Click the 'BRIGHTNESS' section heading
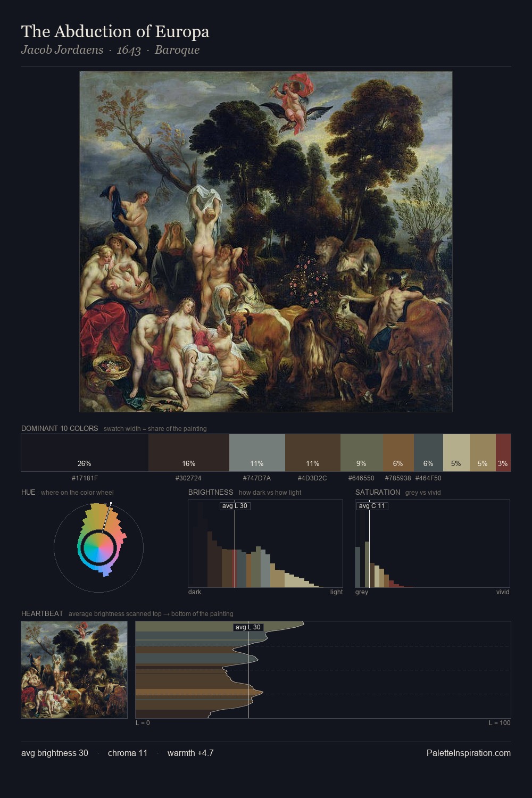The width and height of the screenshot is (532, 798). click(211, 492)
